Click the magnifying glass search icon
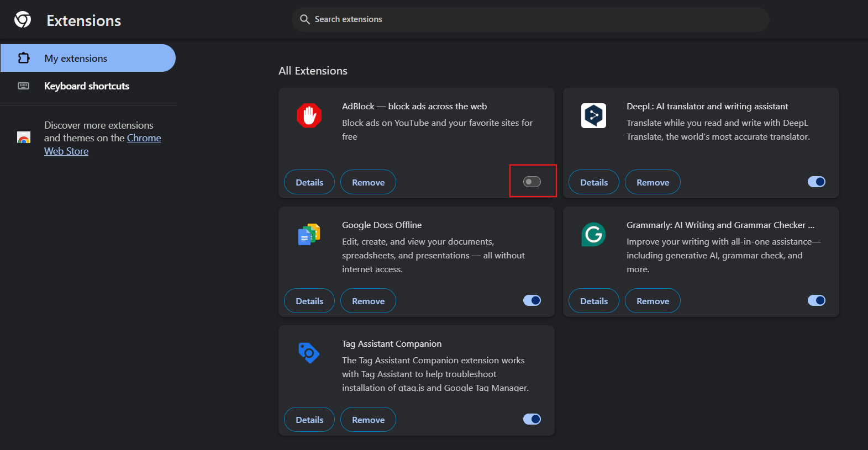The height and width of the screenshot is (450, 868). (304, 19)
